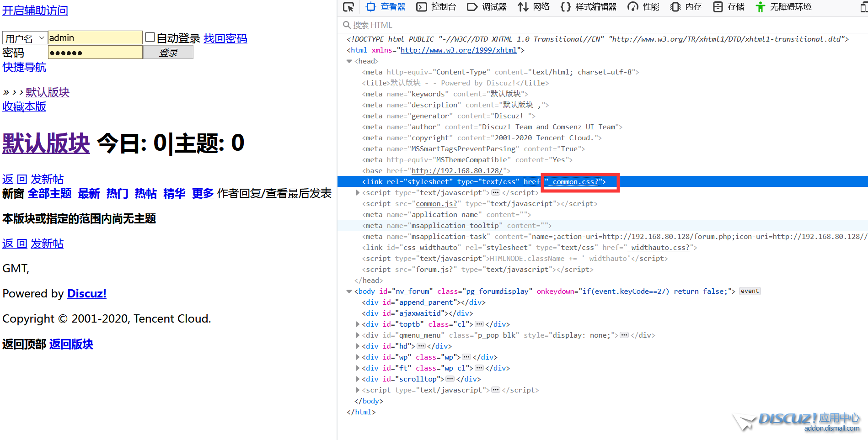Click the element picker icon in devtools

[x=348, y=7]
